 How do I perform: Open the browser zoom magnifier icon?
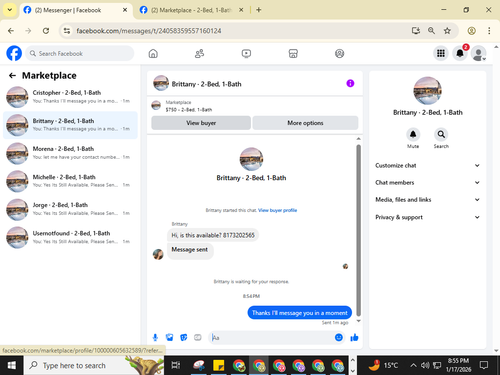point(431,31)
